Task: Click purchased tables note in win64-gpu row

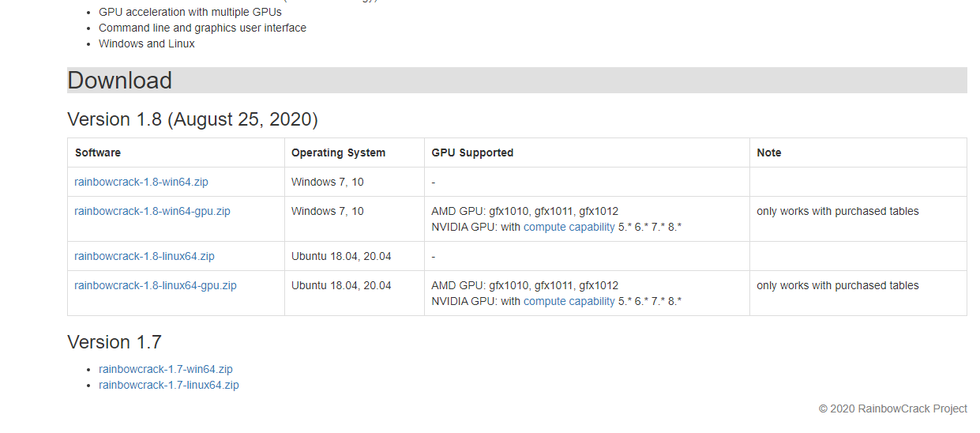Action: tap(838, 211)
